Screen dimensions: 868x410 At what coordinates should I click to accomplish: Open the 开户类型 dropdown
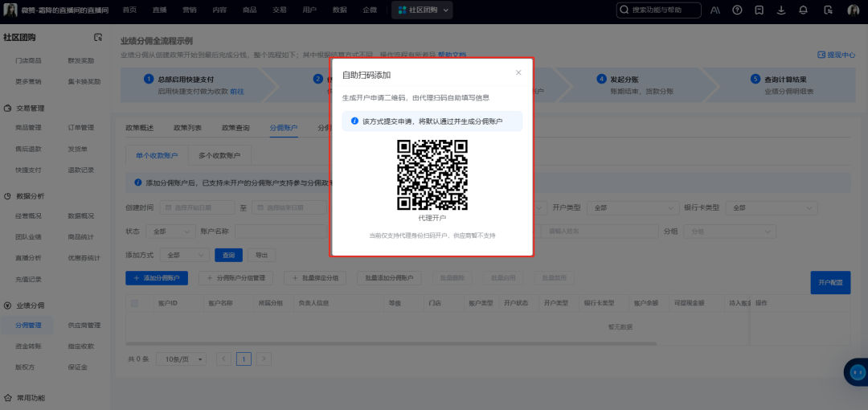pyautogui.click(x=633, y=207)
